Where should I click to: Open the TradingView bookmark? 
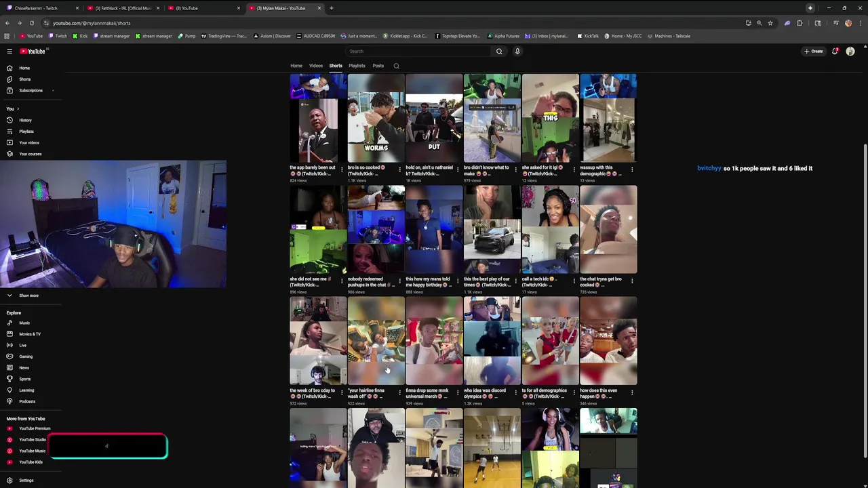tap(224, 36)
